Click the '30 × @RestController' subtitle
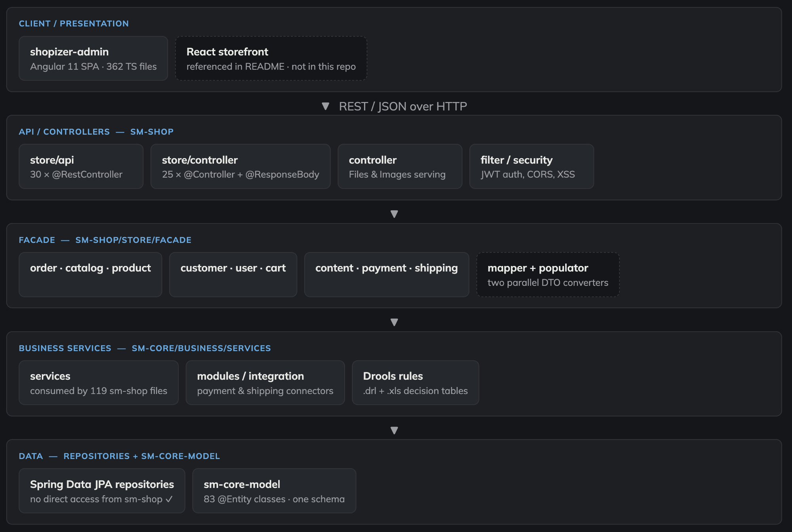 pos(76,175)
